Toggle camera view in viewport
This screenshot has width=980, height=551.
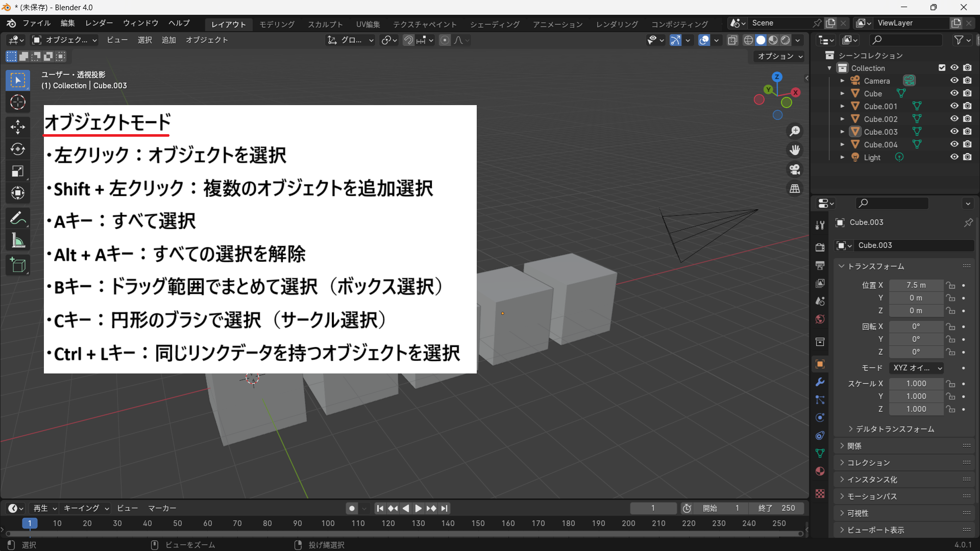795,169
